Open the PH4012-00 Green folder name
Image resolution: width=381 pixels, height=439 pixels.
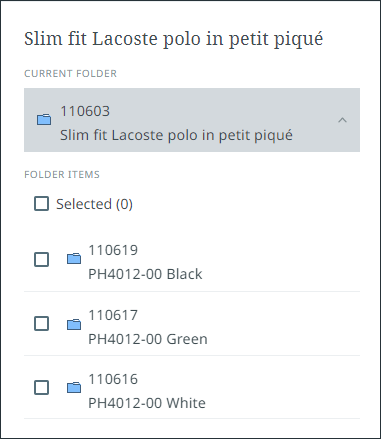pyautogui.click(x=148, y=339)
